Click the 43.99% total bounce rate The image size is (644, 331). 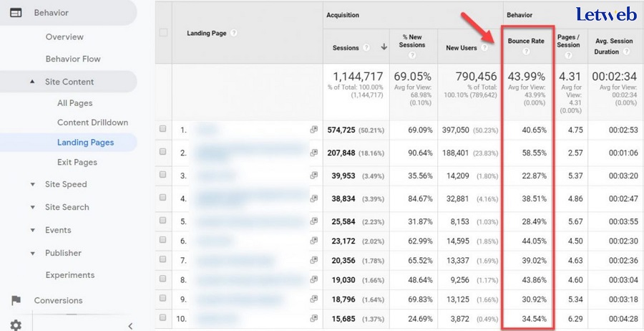click(x=527, y=77)
